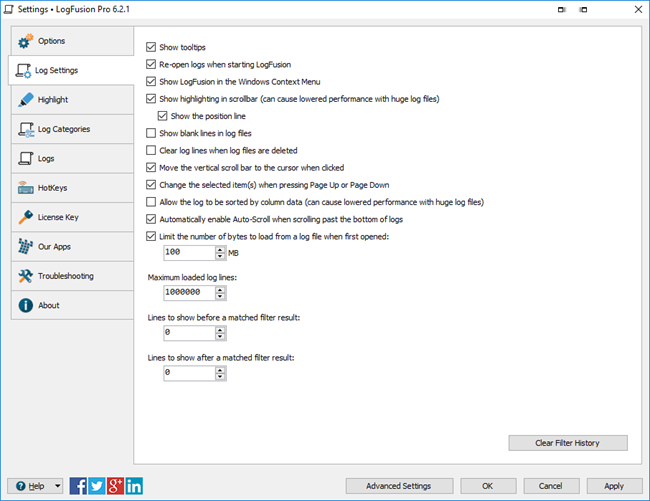Click the lines before filter result field
This screenshot has height=501, width=650.
coord(189,333)
